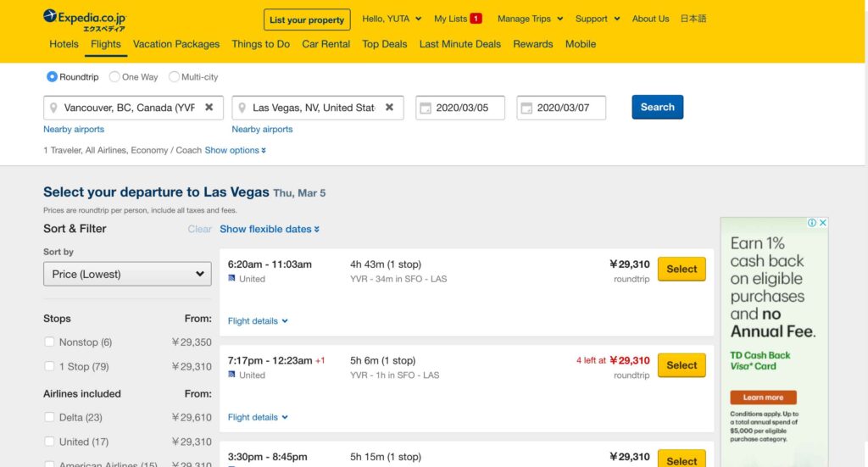Check the Nonstop filter checkbox
The height and width of the screenshot is (467, 868).
click(49, 342)
